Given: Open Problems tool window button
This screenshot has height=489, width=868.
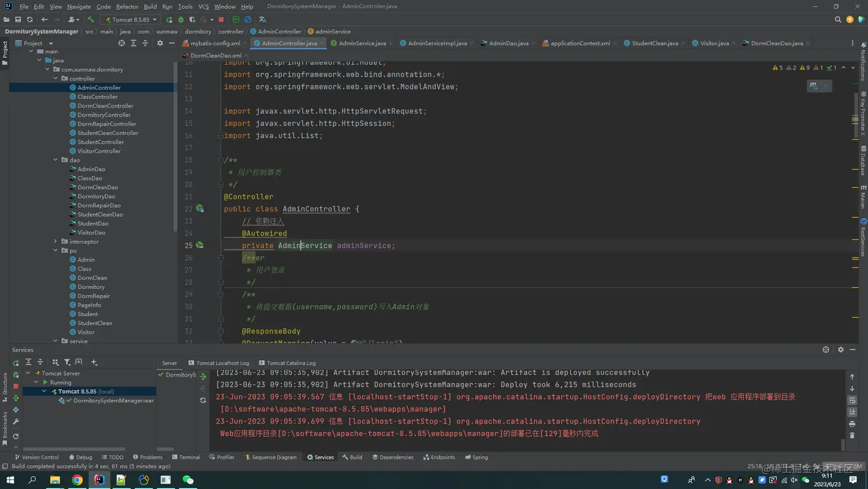Looking at the screenshot, I should 148,457.
